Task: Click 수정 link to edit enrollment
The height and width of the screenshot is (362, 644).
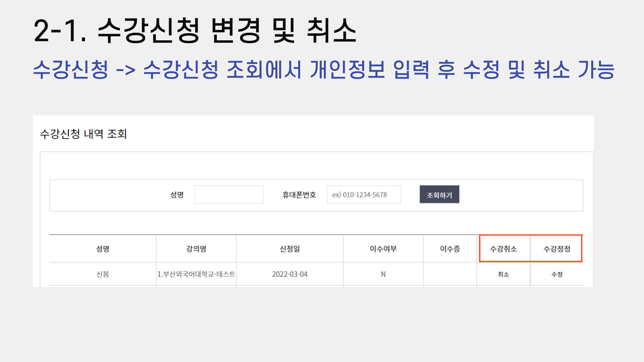Action: point(557,274)
